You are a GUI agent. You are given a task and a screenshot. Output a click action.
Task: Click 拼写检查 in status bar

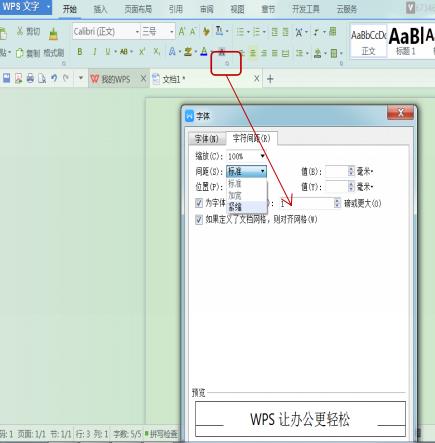point(161,434)
